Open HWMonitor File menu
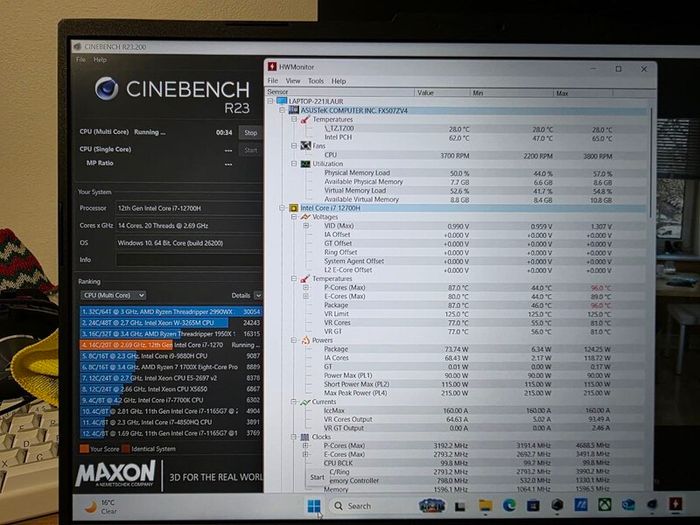 [x=273, y=81]
